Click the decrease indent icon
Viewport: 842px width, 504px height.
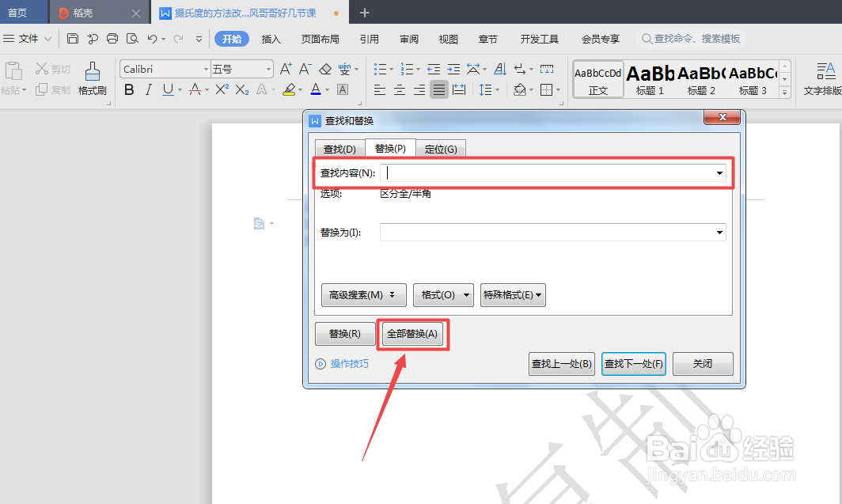coord(434,69)
